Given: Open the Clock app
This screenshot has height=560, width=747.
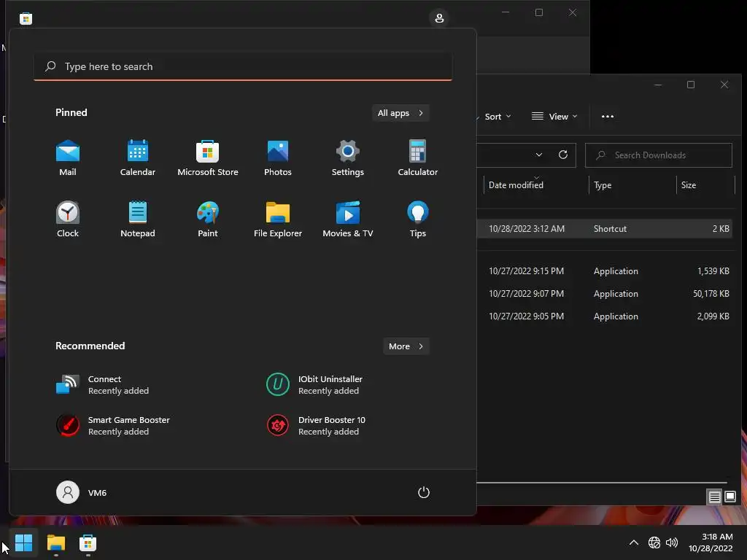Looking at the screenshot, I should [68, 219].
